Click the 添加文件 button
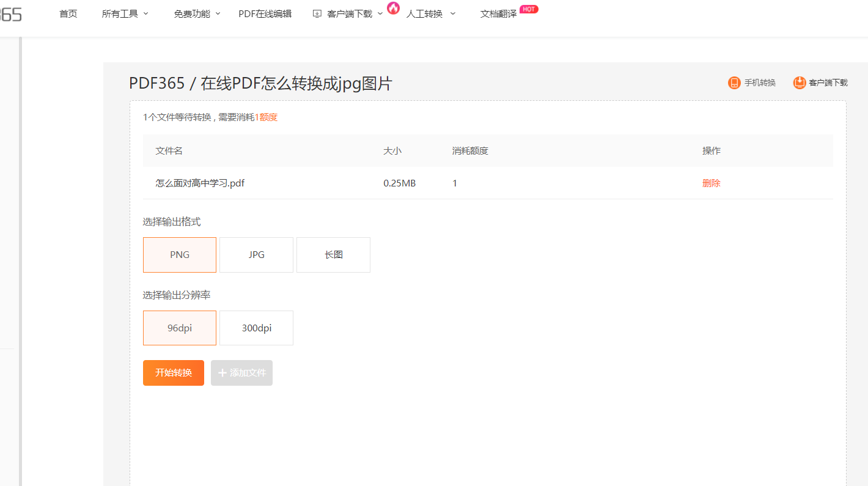868x486 pixels. (x=241, y=373)
